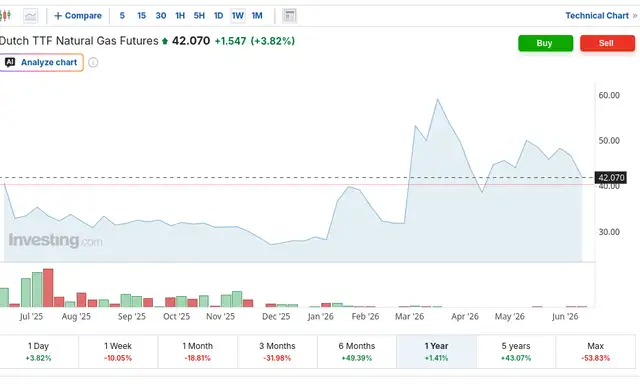Click the Technical Chart double chevron icon
Screen dimensions: 640x384
tap(635, 16)
